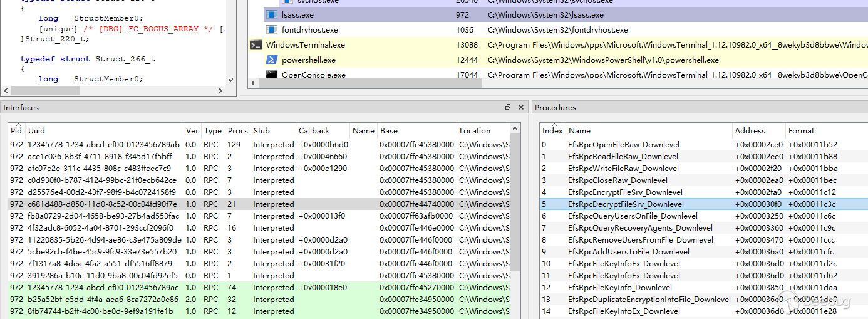This screenshot has height=319, width=868.
Task: Select procedure EfsRpcOpenFileRaw_Downlevel
Action: click(624, 144)
